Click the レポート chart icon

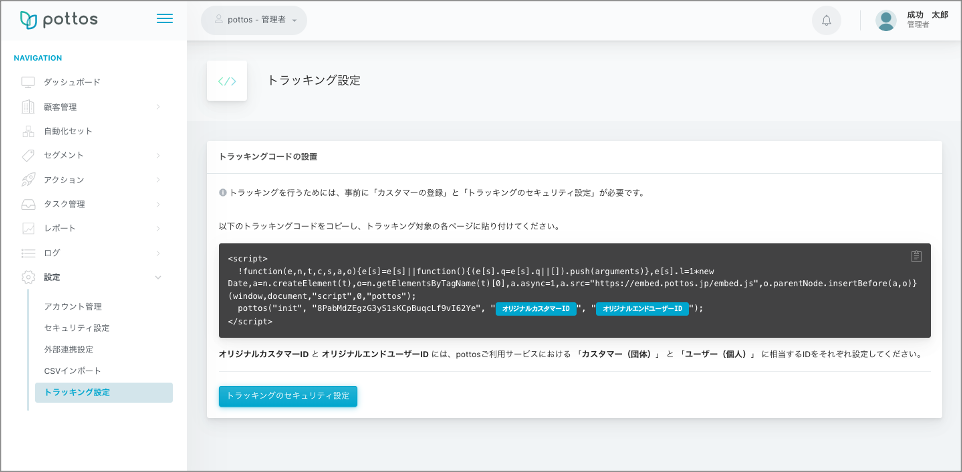[x=28, y=228]
